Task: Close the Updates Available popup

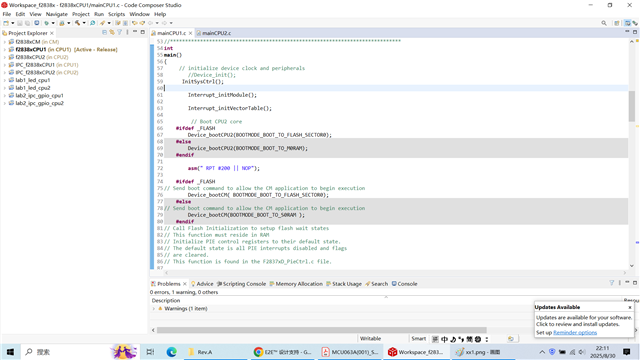Action: pos(630,307)
